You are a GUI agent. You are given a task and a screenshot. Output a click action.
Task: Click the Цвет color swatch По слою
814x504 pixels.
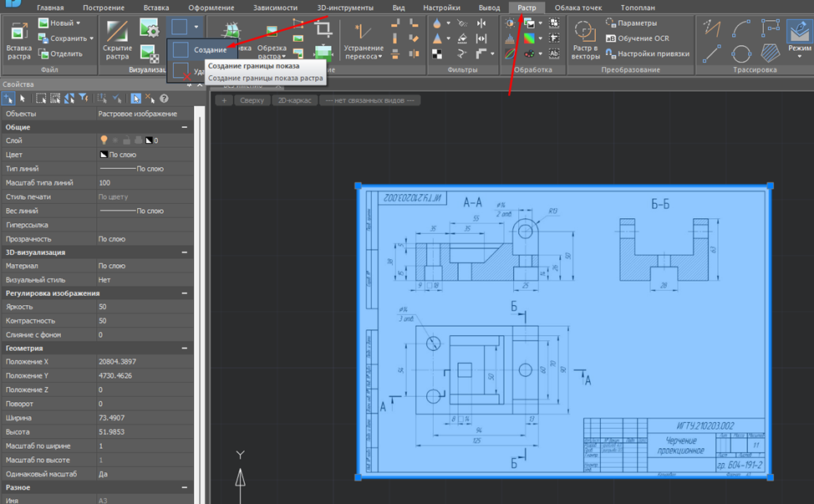(102, 155)
